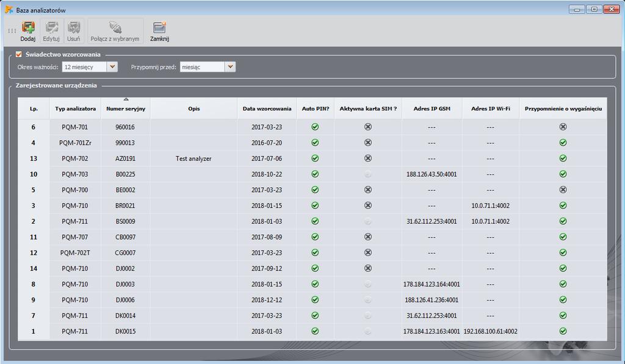Select Wi-Fi address 192.168.100.61:4002
The width and height of the screenshot is (625, 364).
click(x=490, y=331)
